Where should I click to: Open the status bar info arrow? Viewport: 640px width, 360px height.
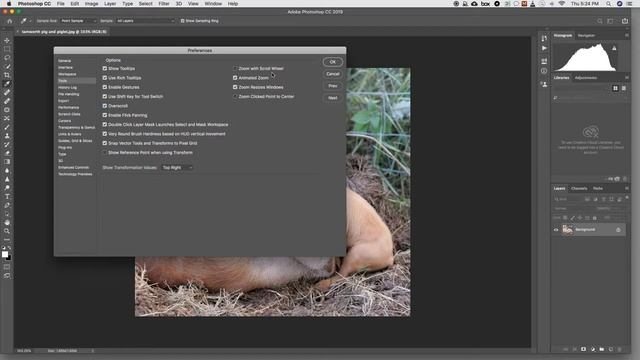[x=93, y=351]
